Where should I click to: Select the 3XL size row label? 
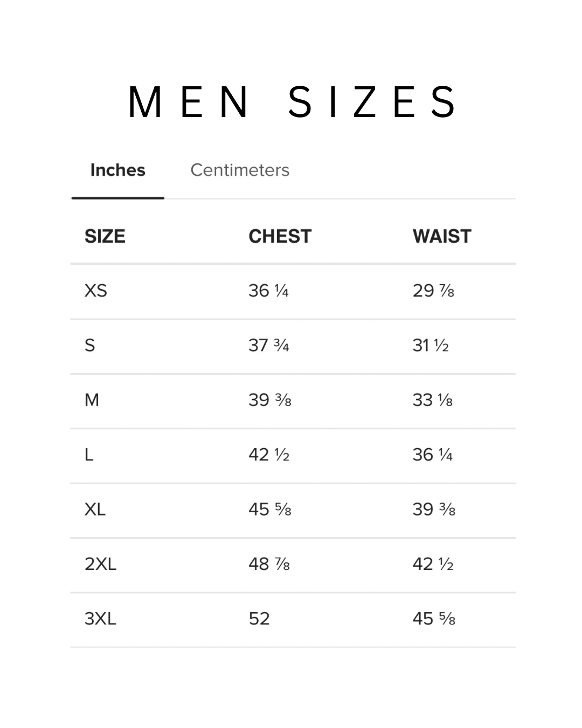pyautogui.click(x=100, y=619)
